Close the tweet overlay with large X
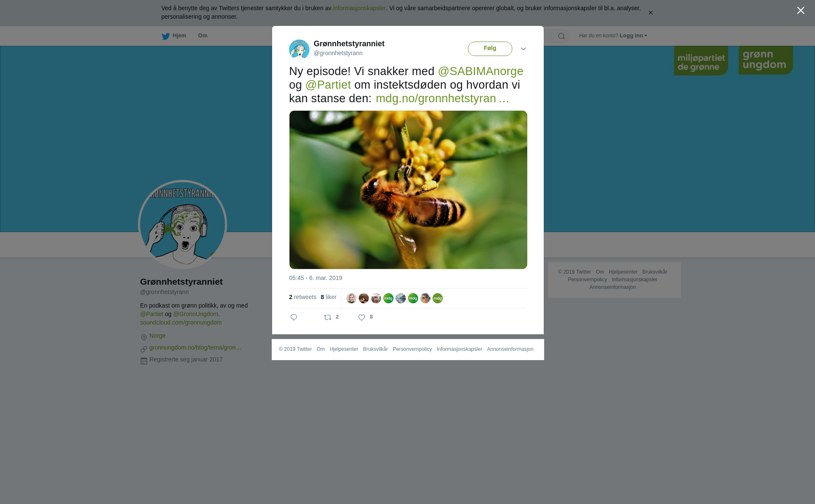This screenshot has width=815, height=504. point(801,11)
